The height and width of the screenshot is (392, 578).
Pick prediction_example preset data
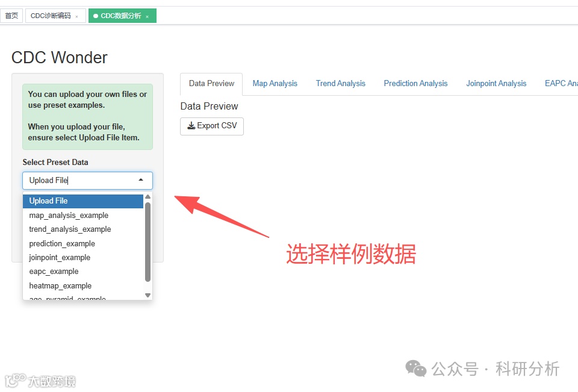coord(83,244)
